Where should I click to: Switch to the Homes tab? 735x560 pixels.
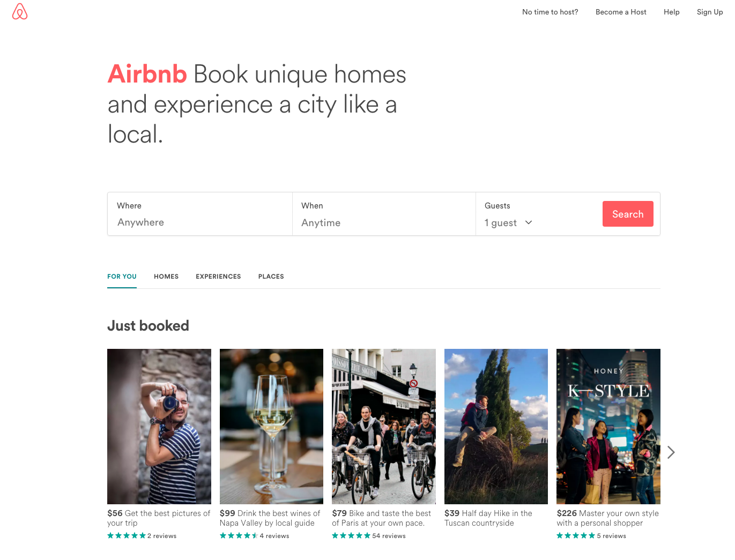166,277
